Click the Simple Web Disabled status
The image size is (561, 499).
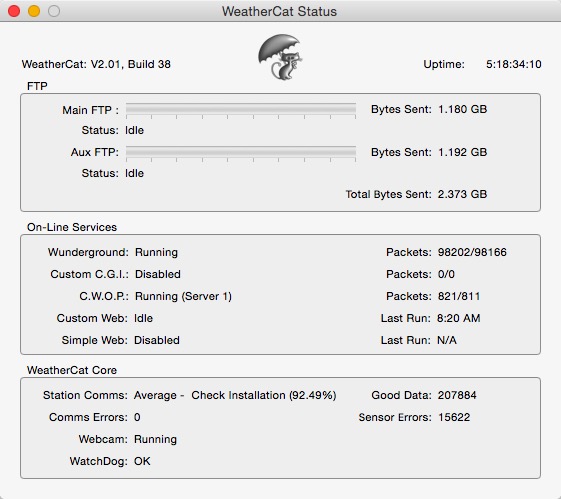tap(157, 340)
